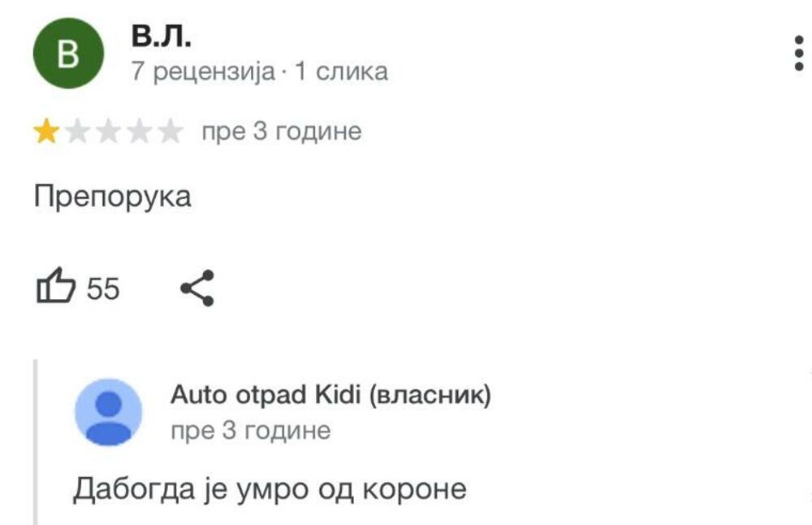Click the fourth gray star
The height and width of the screenshot is (525, 812).
[x=140, y=131]
